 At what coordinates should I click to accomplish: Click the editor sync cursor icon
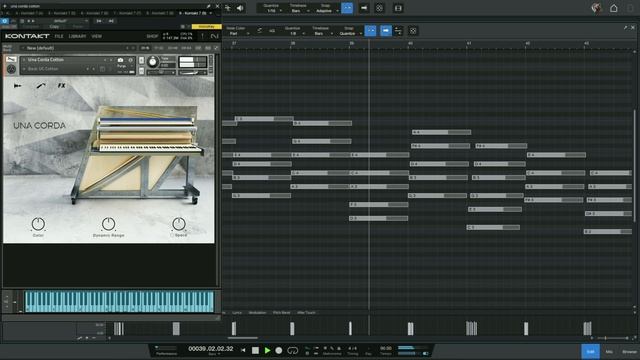(x=398, y=31)
